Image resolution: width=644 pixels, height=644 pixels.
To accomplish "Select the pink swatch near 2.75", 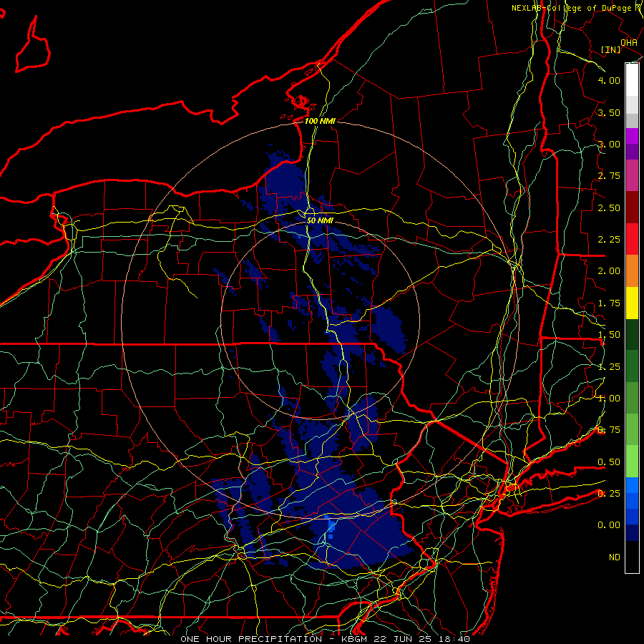I will tap(632, 176).
